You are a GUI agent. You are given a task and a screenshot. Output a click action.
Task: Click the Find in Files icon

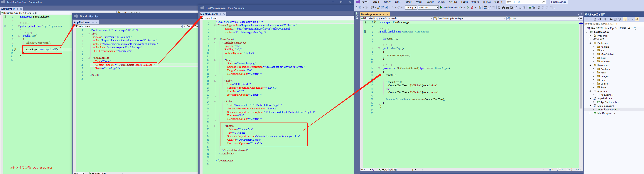(x=480, y=8)
